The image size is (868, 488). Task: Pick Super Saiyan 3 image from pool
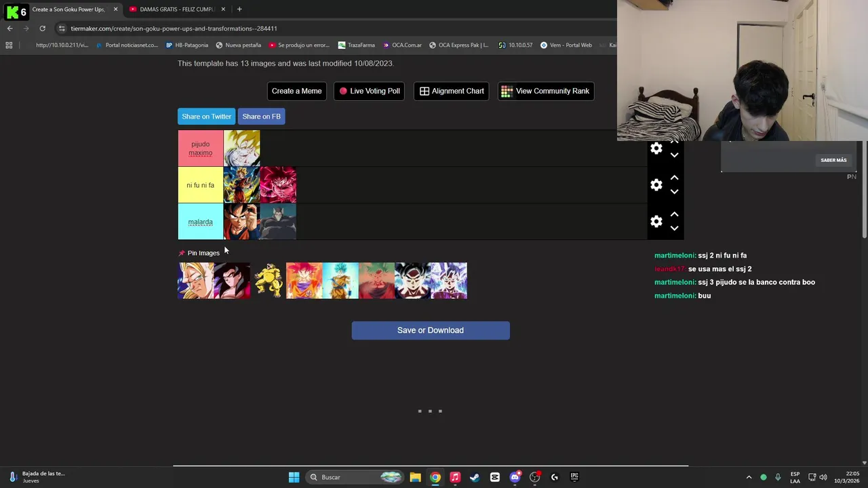(x=195, y=281)
